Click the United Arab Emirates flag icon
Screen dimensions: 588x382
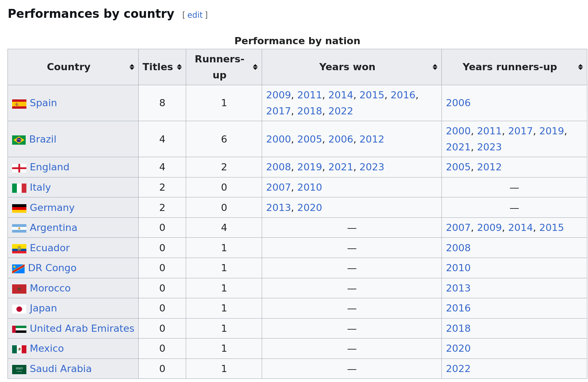(x=19, y=329)
